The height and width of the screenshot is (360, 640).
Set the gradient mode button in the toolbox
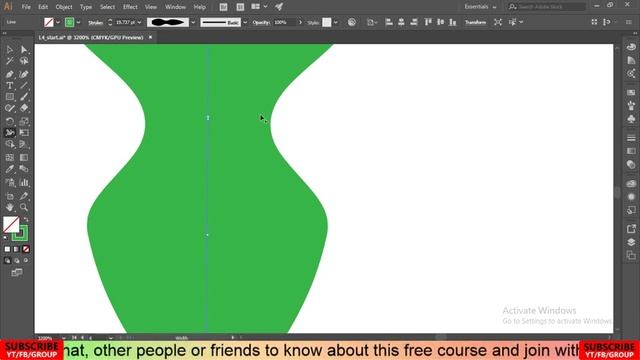tap(16, 249)
